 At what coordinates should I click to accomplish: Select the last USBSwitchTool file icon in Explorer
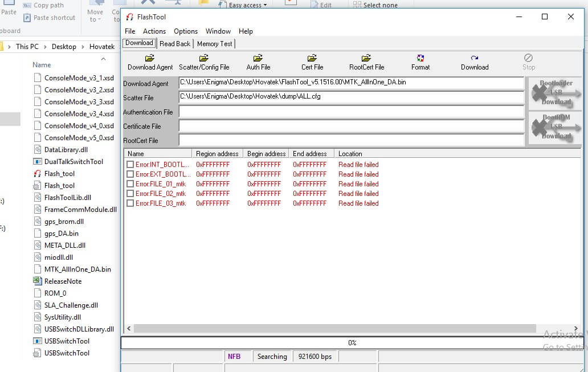pyautogui.click(x=37, y=353)
